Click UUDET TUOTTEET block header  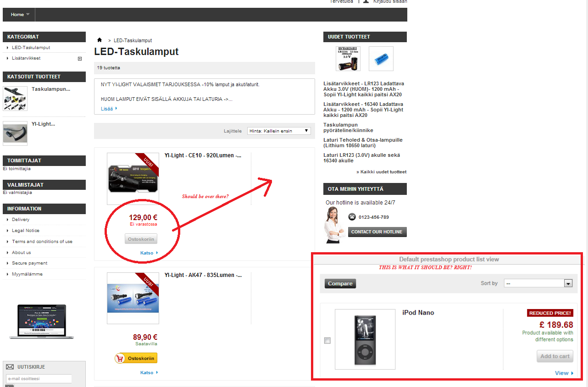pos(365,37)
